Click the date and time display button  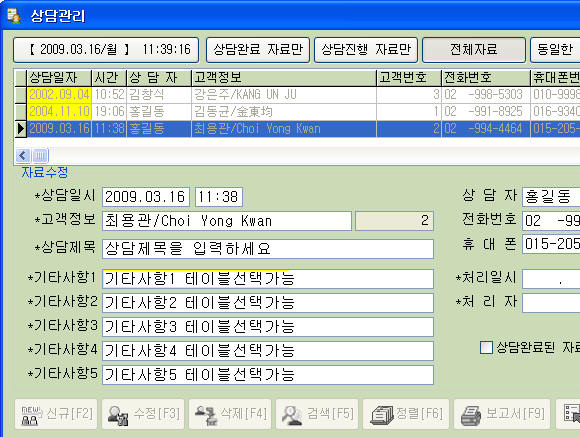[106, 50]
